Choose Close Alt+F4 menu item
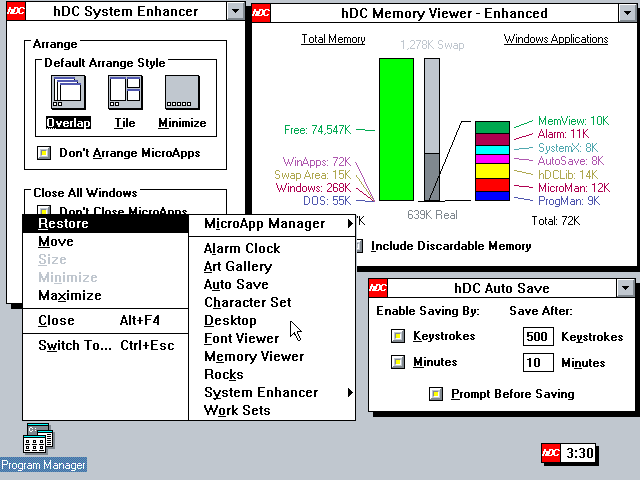640x480 pixels. pos(105,321)
